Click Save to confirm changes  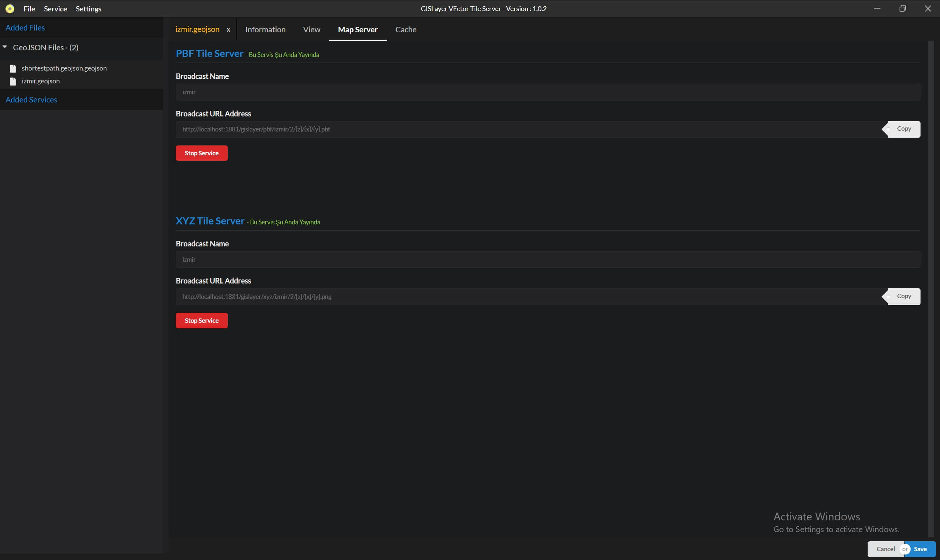[921, 549]
